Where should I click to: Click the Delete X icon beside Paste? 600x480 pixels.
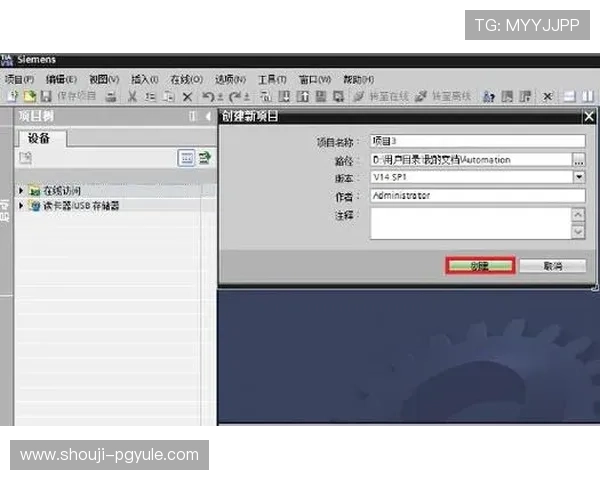187,97
